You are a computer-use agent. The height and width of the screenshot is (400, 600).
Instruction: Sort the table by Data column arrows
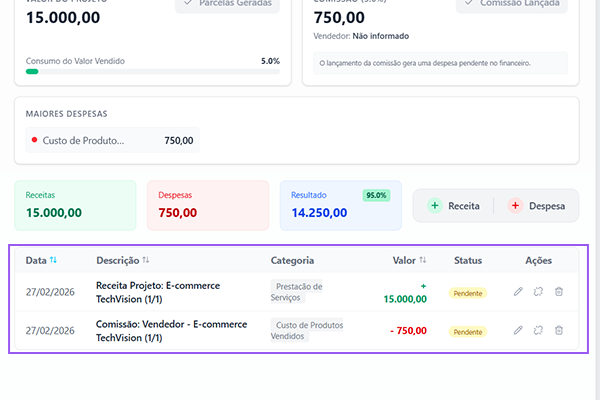coord(53,260)
